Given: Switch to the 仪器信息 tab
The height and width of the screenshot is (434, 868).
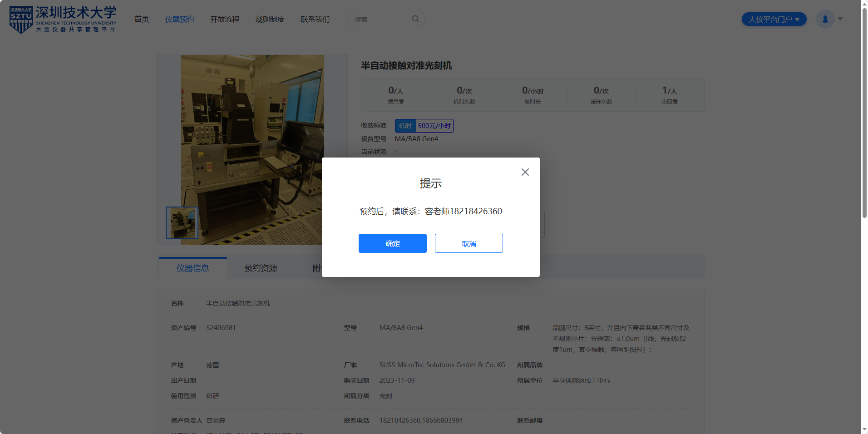Looking at the screenshot, I should point(192,268).
